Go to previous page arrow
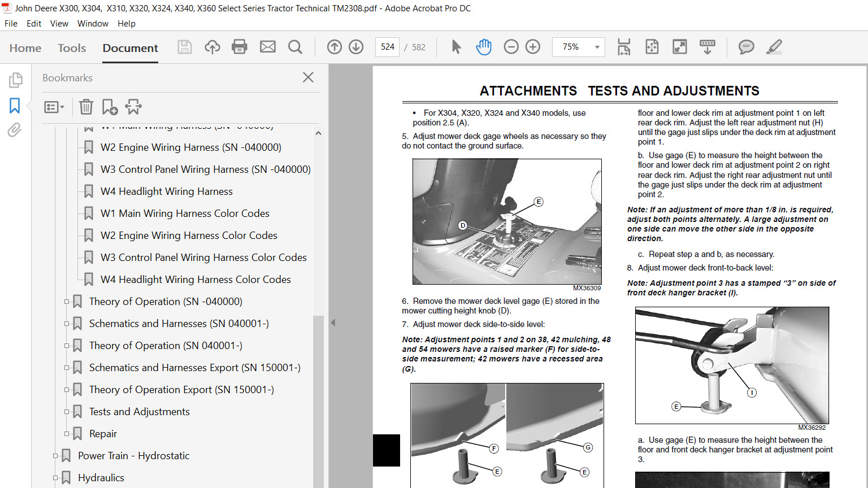 (335, 47)
